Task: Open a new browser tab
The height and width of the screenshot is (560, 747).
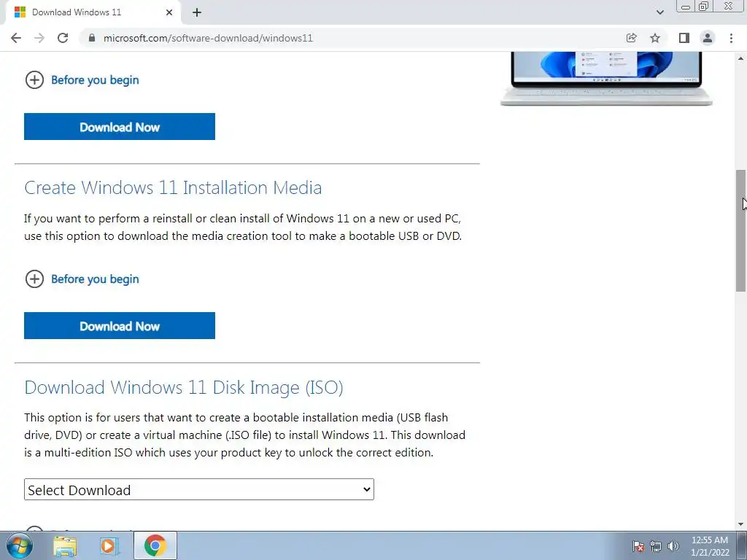Action: [197, 12]
